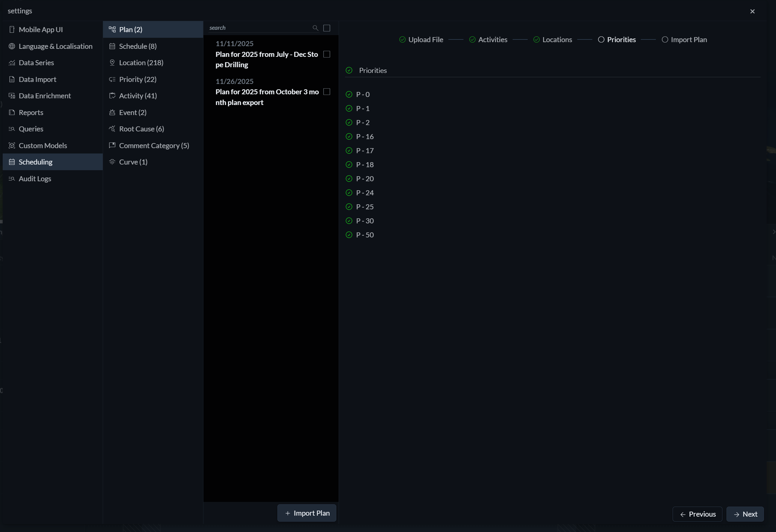Image resolution: width=776 pixels, height=532 pixels.
Task: Check the October 3 month plan export checkbox
Action: [327, 92]
